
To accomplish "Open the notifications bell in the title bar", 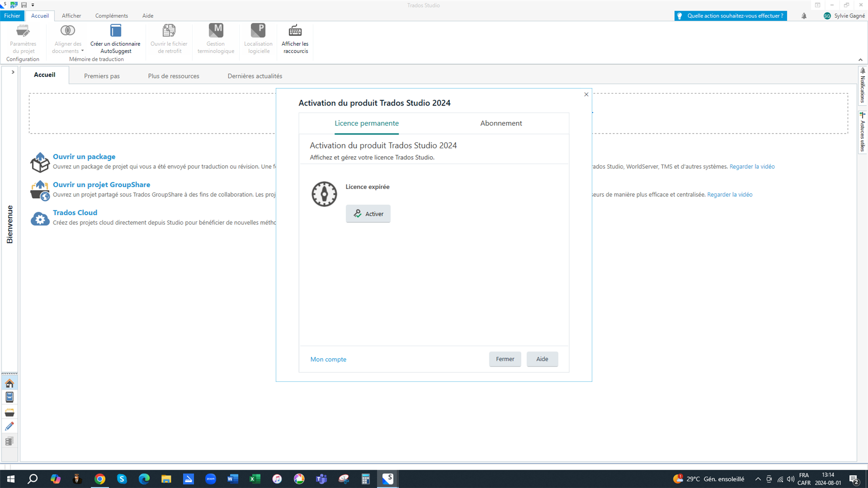I will (x=804, y=16).
